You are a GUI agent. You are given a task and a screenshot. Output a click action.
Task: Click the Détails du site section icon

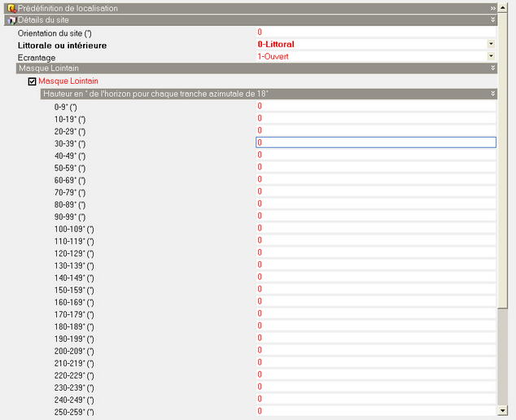tap(11, 19)
